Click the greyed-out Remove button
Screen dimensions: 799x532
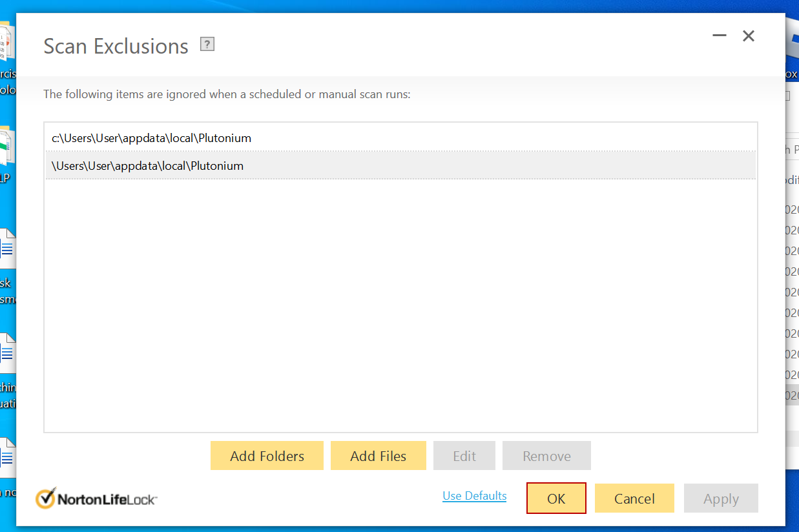pos(546,456)
